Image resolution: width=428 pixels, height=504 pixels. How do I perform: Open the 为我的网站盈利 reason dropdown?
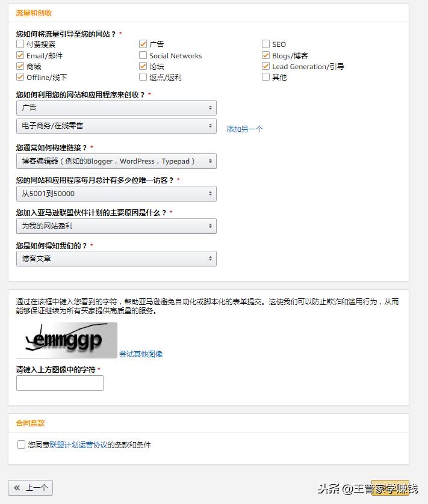tap(116, 226)
